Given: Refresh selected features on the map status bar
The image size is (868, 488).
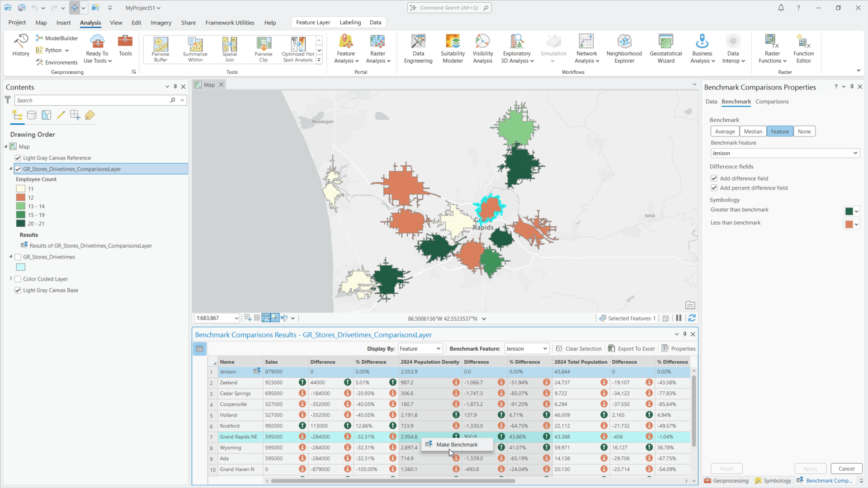Looking at the screenshot, I should [x=692, y=318].
